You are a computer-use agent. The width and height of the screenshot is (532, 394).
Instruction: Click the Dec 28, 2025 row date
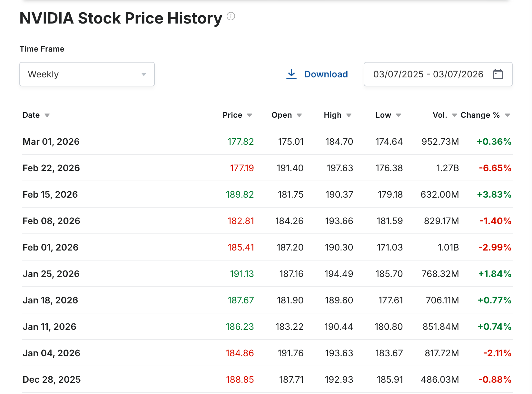pos(52,379)
